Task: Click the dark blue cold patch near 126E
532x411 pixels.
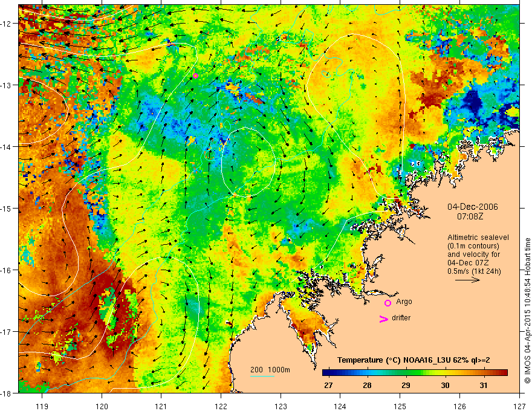Action: [472, 101]
